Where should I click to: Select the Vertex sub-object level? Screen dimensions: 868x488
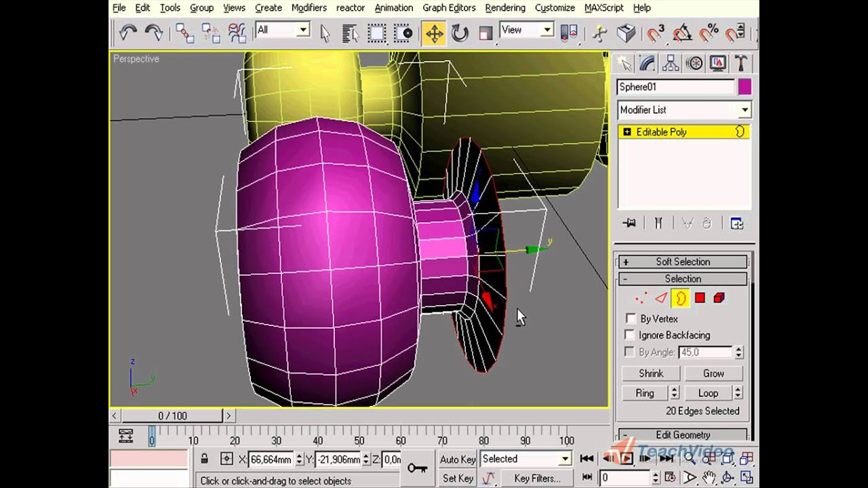tap(641, 298)
